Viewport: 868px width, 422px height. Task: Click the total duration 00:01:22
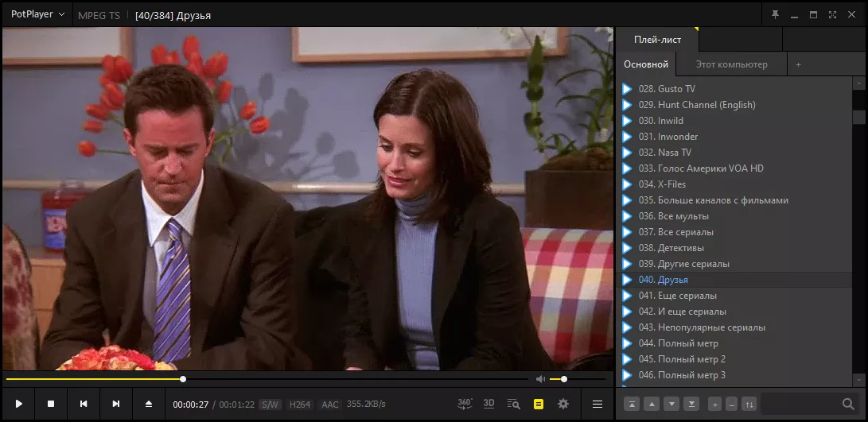coord(237,405)
